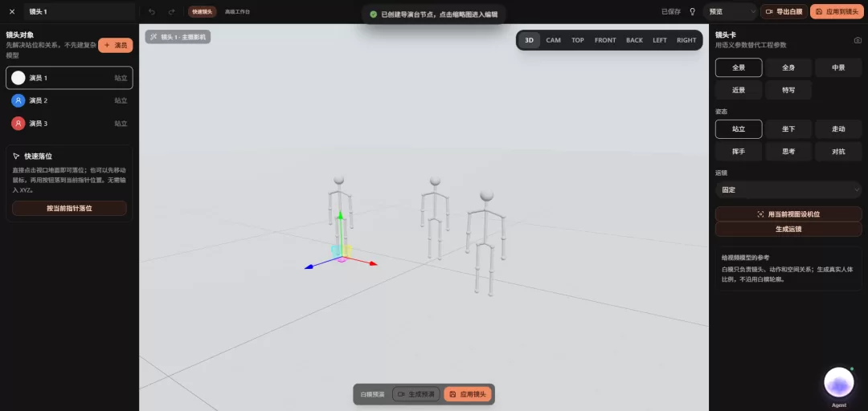Click the 已创建导演台节点 notification toast
This screenshot has width=868, height=411.
[x=433, y=14]
